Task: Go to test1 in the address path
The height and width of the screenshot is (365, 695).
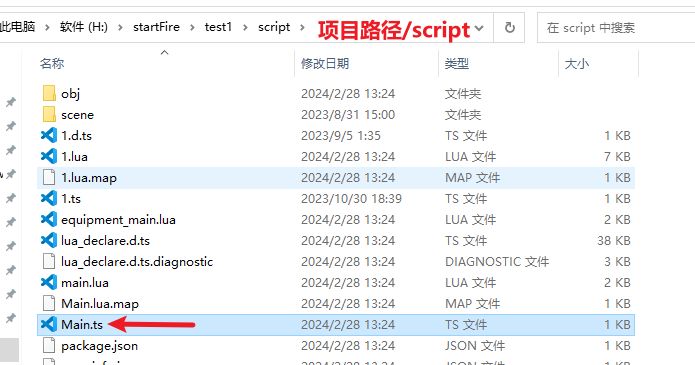Action: (x=218, y=27)
